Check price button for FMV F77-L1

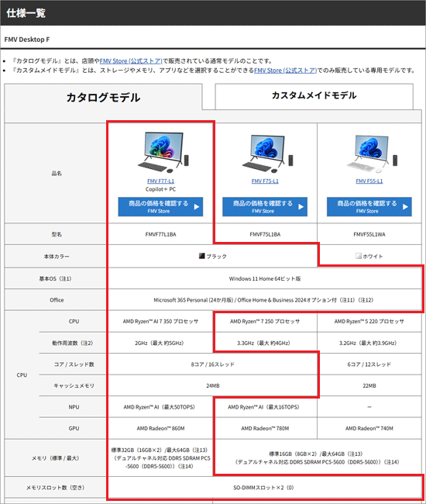point(160,207)
